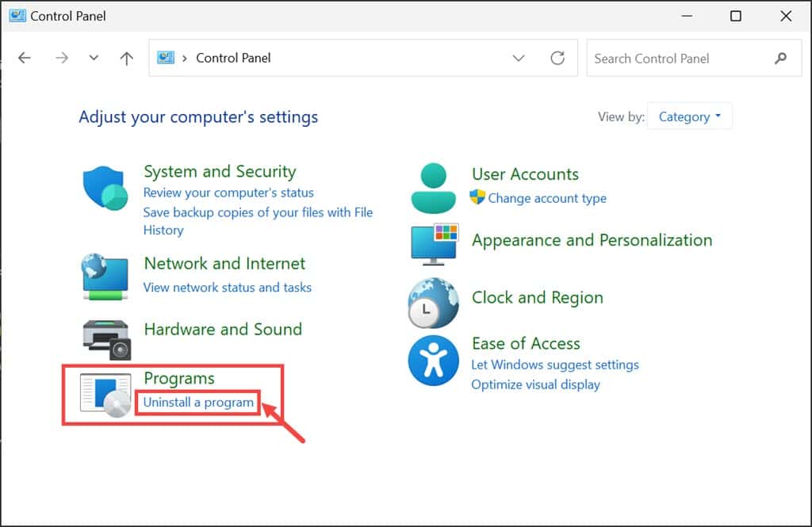Open Clock and Region category
The height and width of the screenshot is (527, 812).
point(538,298)
